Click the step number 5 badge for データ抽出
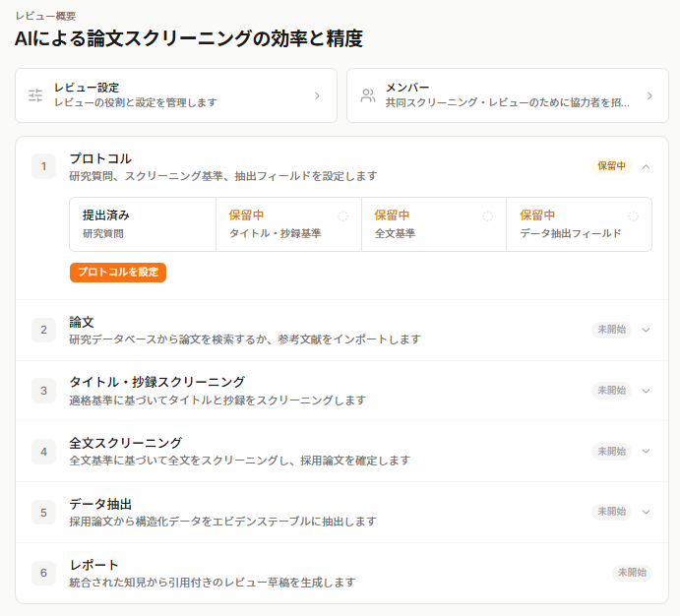The width and height of the screenshot is (680, 616). [x=44, y=513]
